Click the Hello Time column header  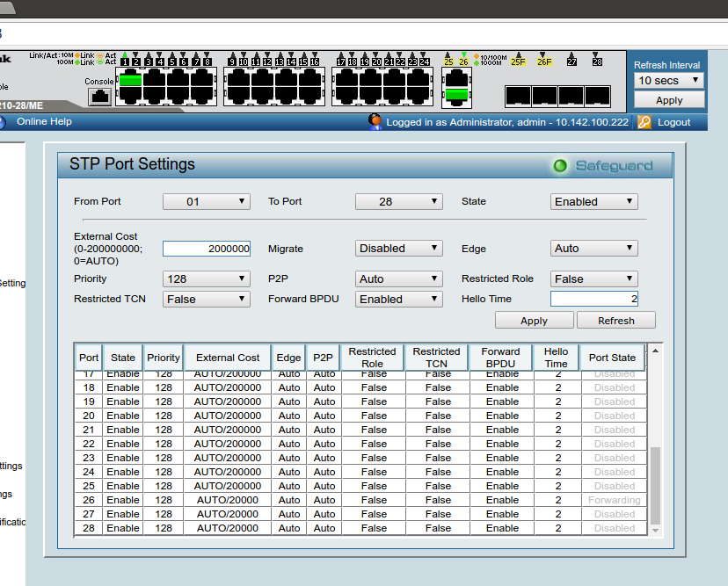click(x=556, y=358)
